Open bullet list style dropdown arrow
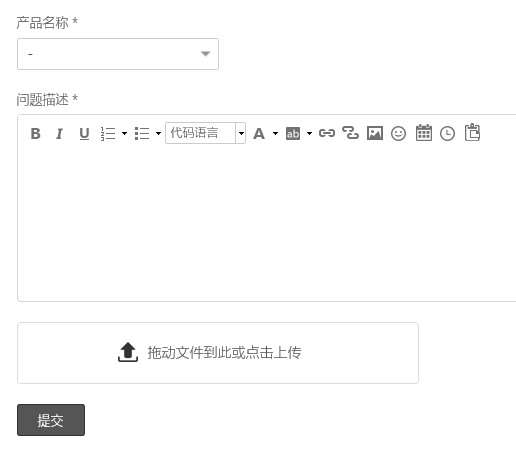The height and width of the screenshot is (459, 516). pyautogui.click(x=158, y=134)
